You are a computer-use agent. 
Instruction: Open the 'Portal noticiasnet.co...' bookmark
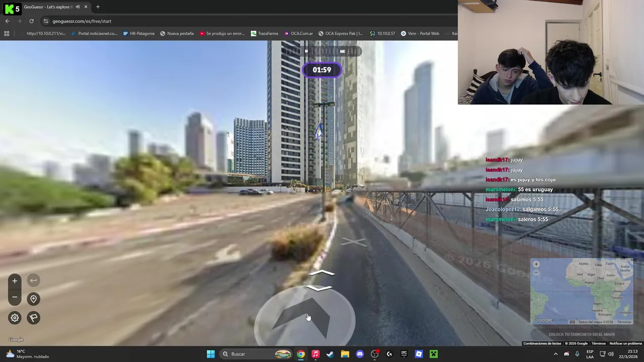point(94,33)
